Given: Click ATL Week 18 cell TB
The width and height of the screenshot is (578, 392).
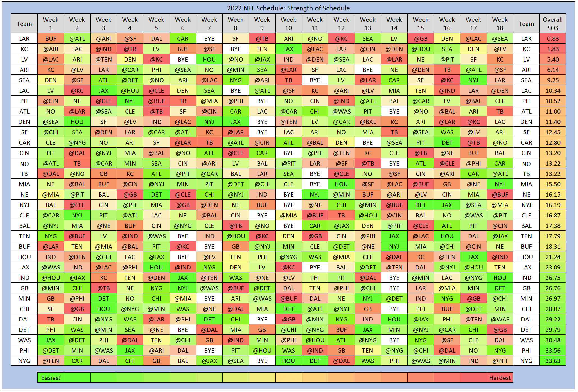Looking at the screenshot, I should (x=500, y=111).
